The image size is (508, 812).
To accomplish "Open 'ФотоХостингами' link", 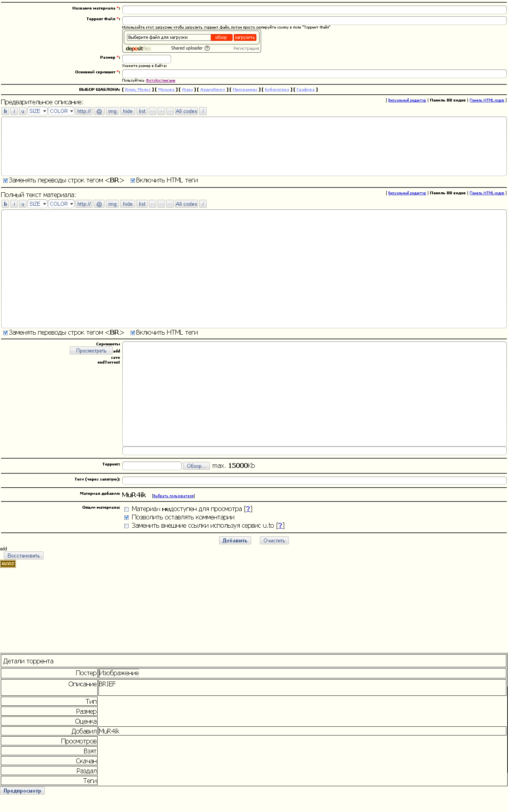I will (x=160, y=80).
